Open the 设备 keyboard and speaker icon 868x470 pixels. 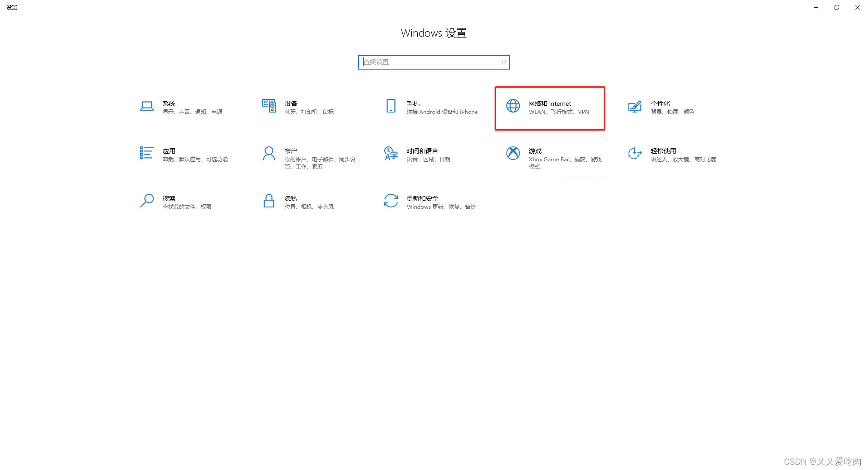point(269,106)
